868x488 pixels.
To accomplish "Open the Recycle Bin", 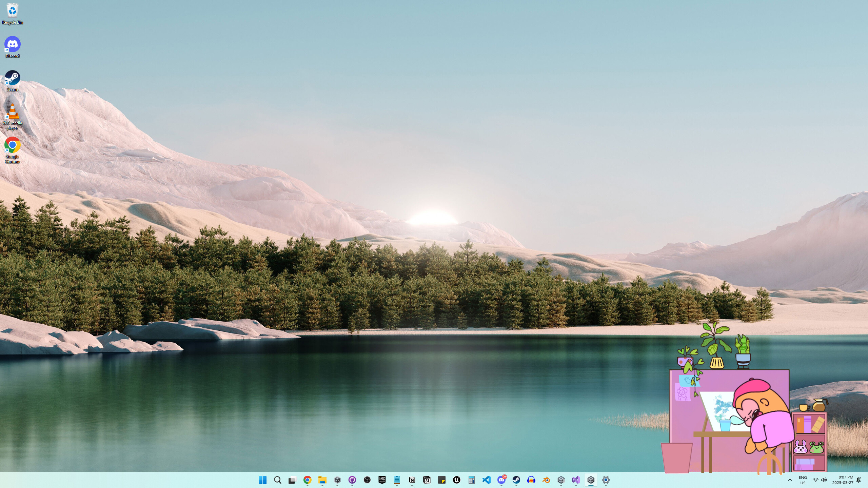I will point(13,11).
